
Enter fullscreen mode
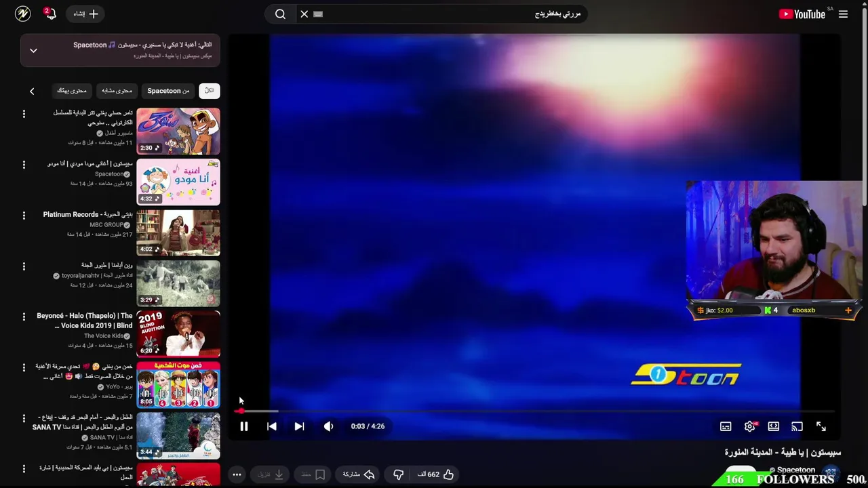[821, 426]
